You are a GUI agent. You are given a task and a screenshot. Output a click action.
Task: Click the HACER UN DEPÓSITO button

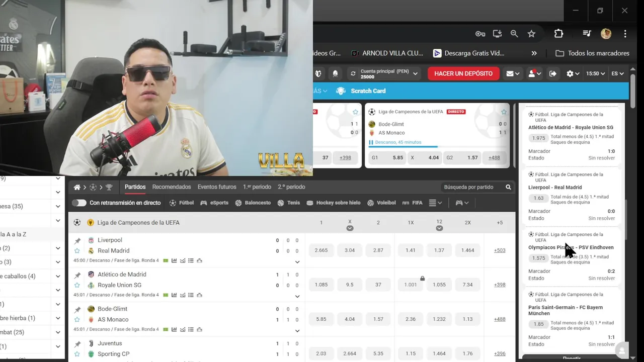coord(463,73)
